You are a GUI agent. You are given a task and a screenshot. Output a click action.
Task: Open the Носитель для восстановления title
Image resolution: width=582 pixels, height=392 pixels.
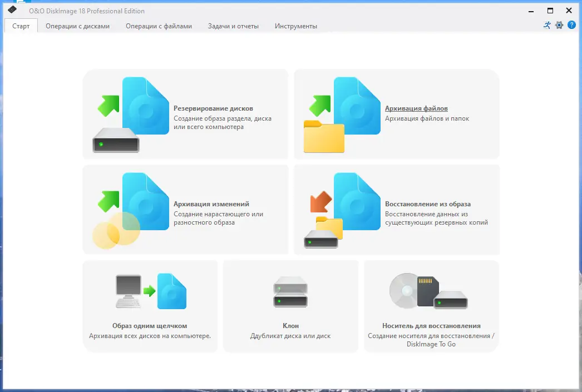click(431, 326)
